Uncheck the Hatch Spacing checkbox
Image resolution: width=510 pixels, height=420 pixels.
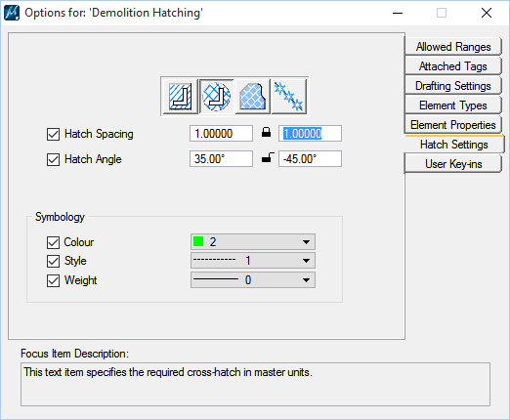[x=53, y=134]
